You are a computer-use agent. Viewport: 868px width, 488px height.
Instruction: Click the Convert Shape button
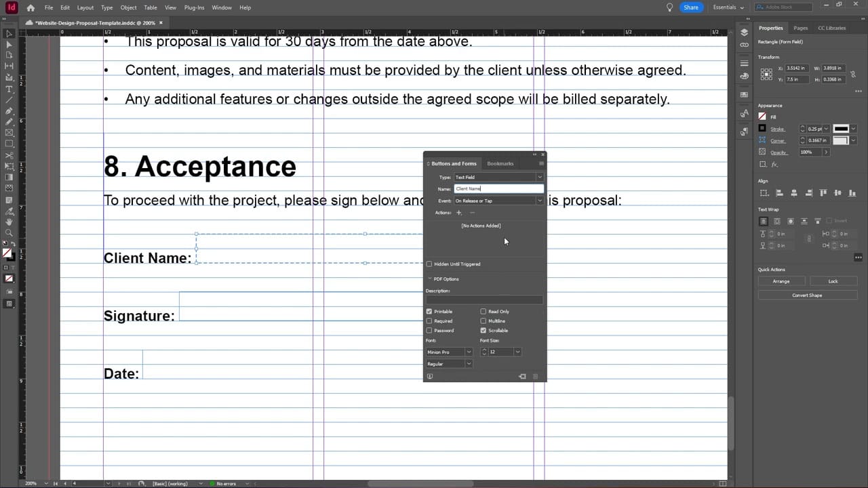click(807, 295)
